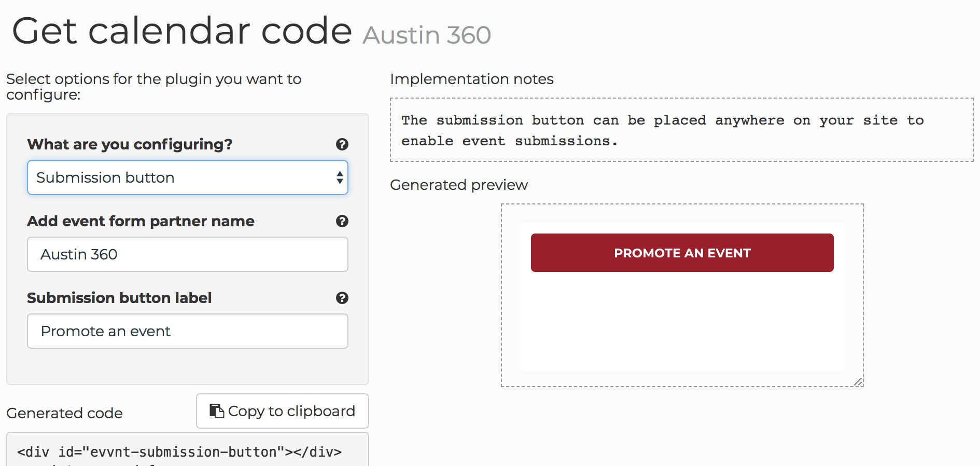This screenshot has height=466, width=980.
Task: Show help for partner name field
Action: (342, 221)
